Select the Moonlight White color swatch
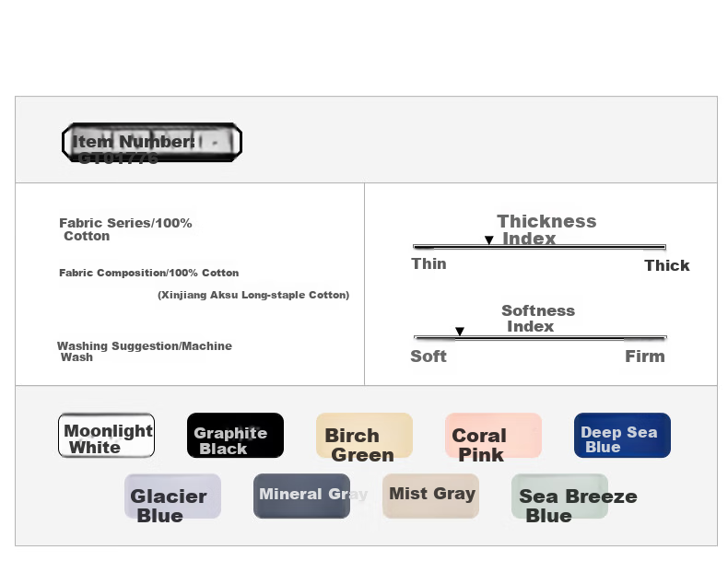Screen dimensions: 728x584 (x=106, y=435)
